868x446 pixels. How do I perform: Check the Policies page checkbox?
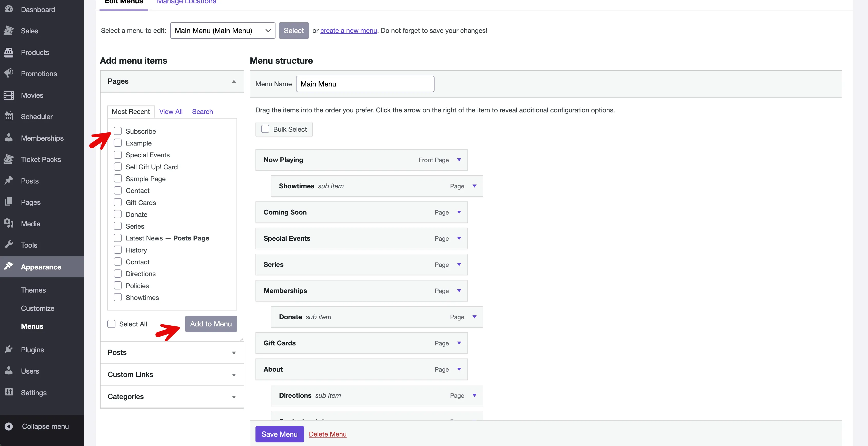(117, 285)
